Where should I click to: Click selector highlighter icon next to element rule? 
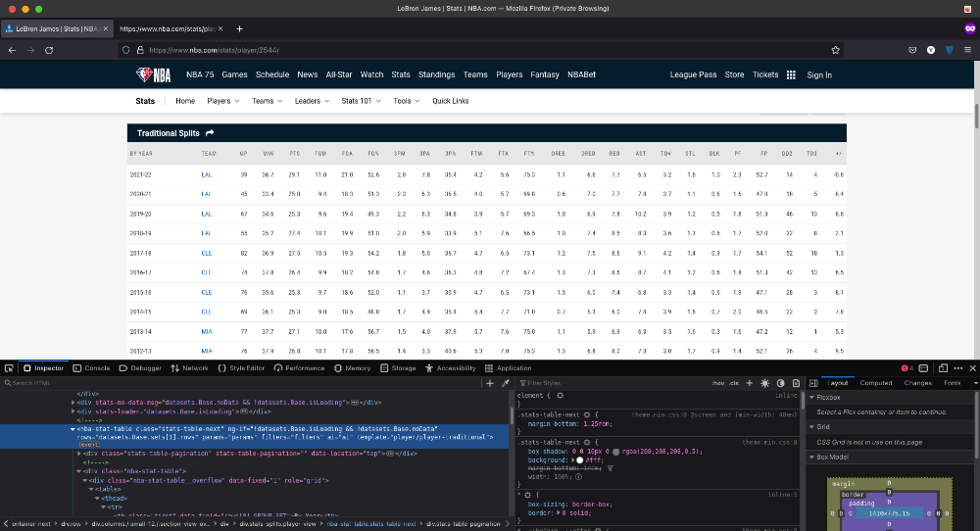coord(560,396)
